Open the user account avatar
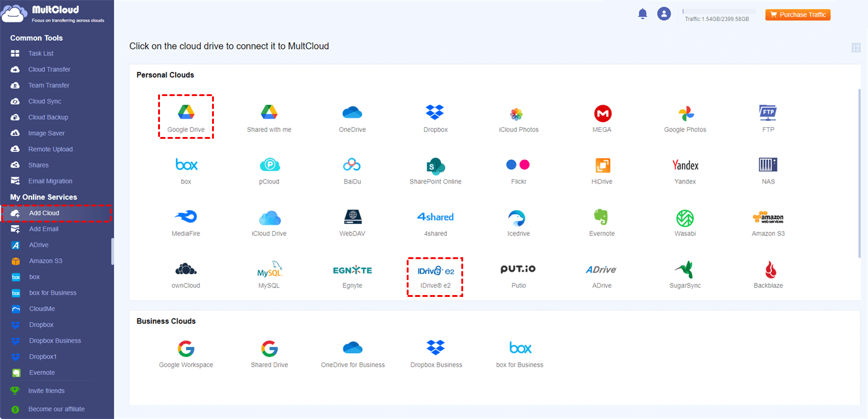Screen dimensions: 868x419 coord(664,14)
